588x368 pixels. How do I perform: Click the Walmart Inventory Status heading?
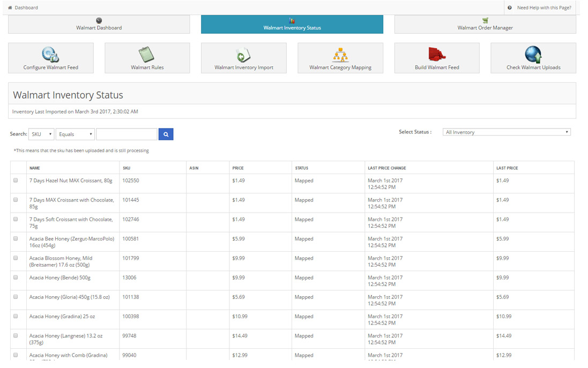click(x=68, y=95)
